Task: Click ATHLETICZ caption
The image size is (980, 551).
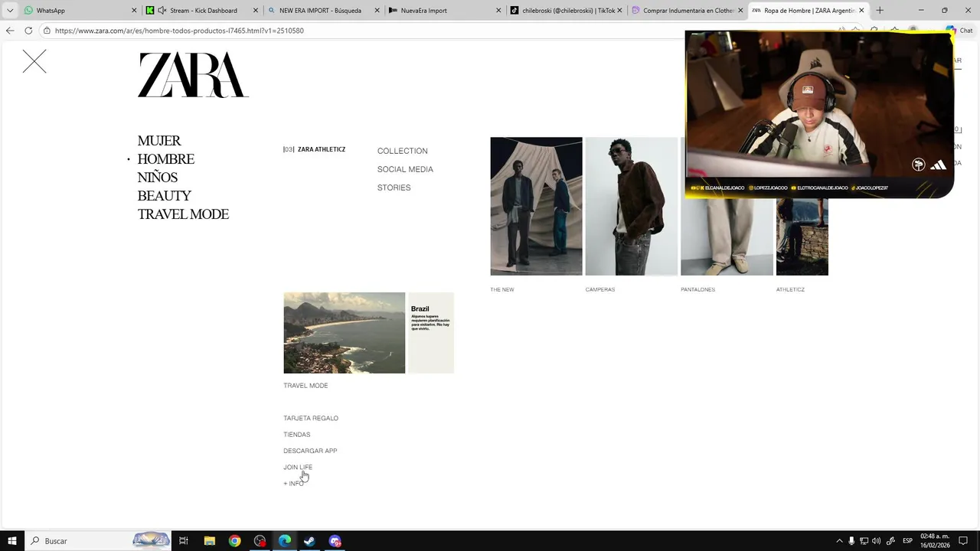Action: pos(790,289)
